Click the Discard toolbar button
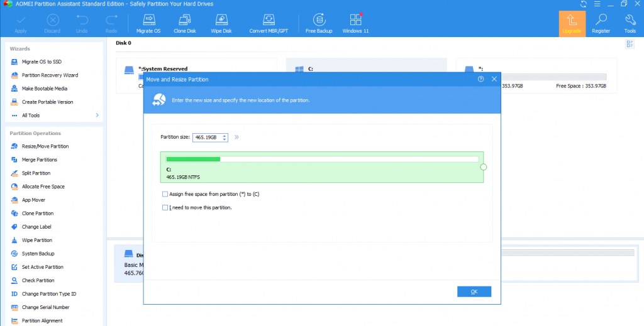644x326 pixels. pos(52,24)
